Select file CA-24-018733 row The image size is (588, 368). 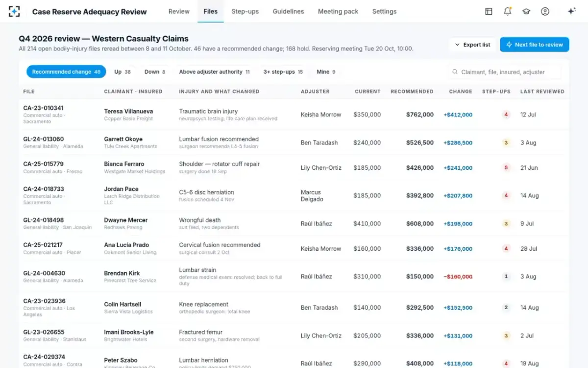click(294, 196)
